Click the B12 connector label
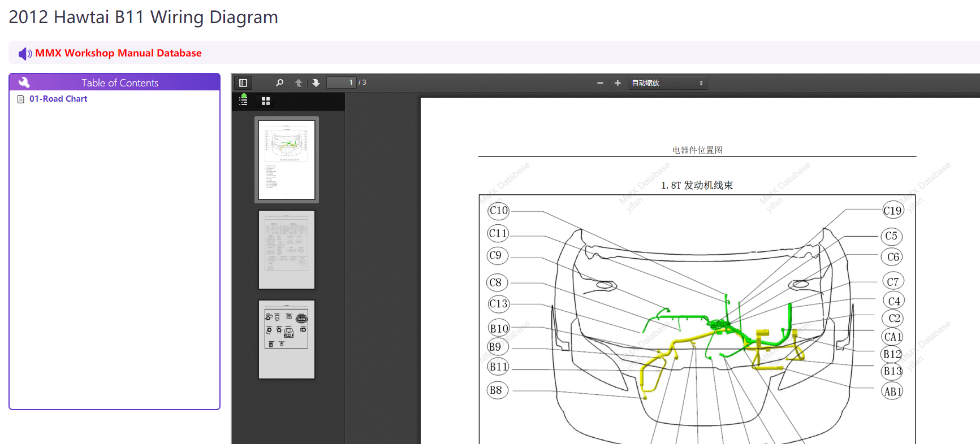Screen dimensions: 980x444 pyautogui.click(x=892, y=354)
